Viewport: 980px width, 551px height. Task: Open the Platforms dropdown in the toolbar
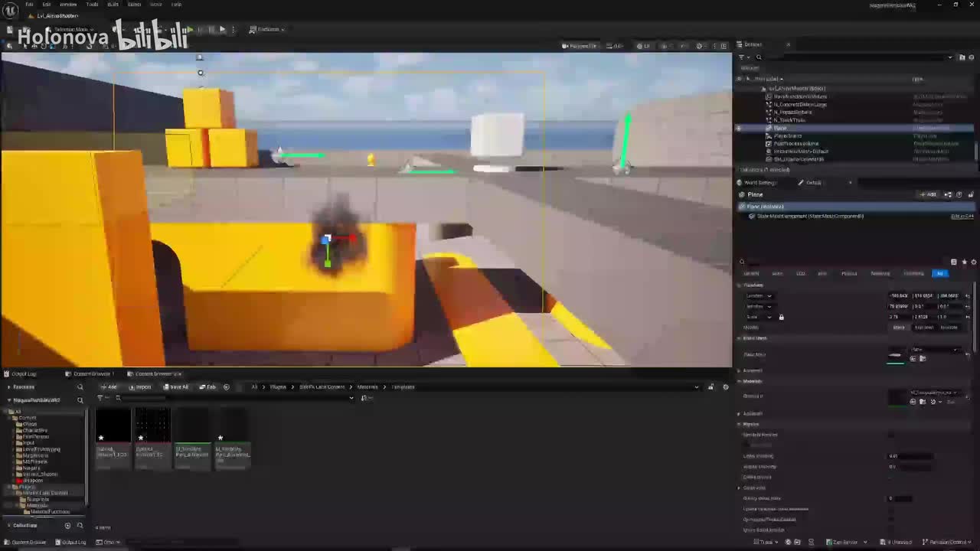tap(267, 29)
